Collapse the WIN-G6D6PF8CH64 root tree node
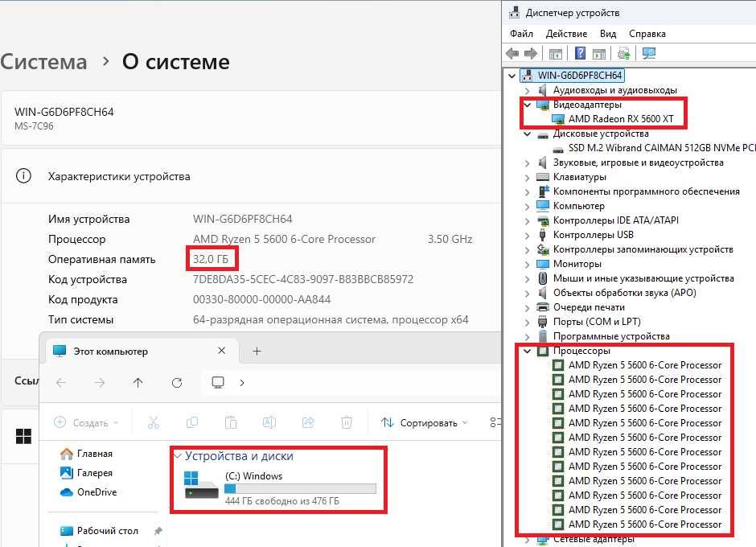The image size is (756, 547). (x=512, y=76)
